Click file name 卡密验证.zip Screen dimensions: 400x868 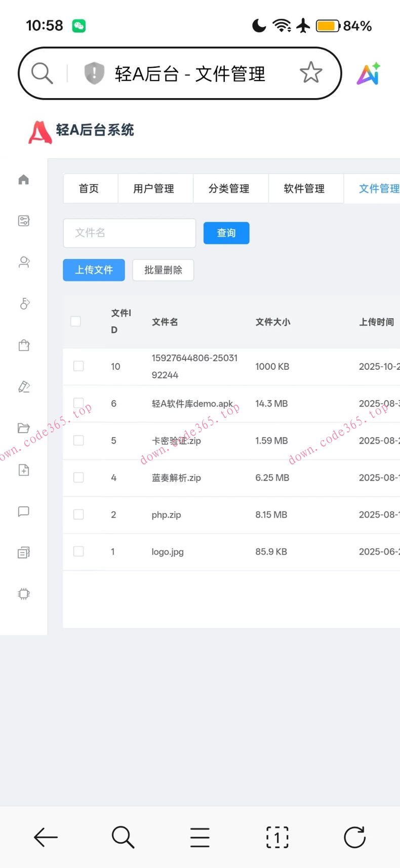pyautogui.click(x=176, y=441)
